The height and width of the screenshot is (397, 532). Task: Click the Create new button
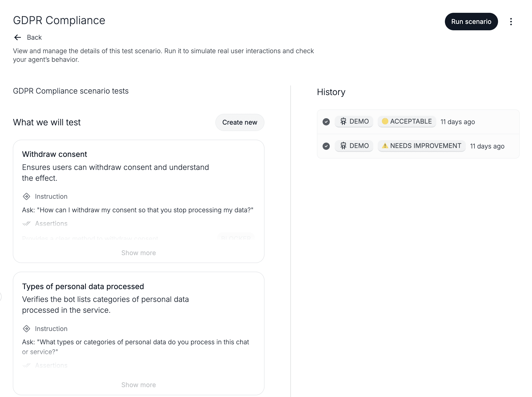(x=240, y=122)
